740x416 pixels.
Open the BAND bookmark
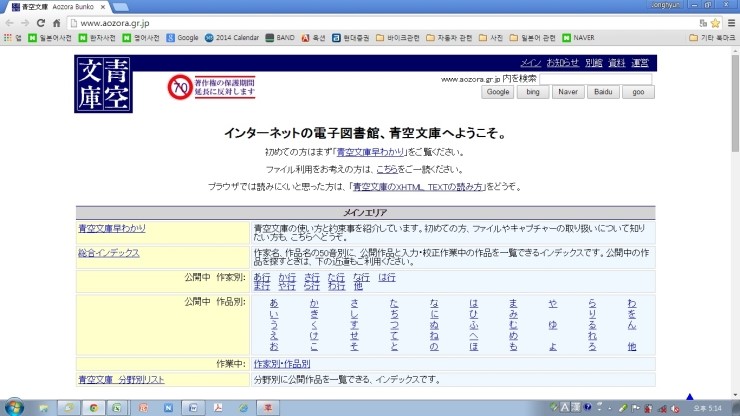(280, 38)
